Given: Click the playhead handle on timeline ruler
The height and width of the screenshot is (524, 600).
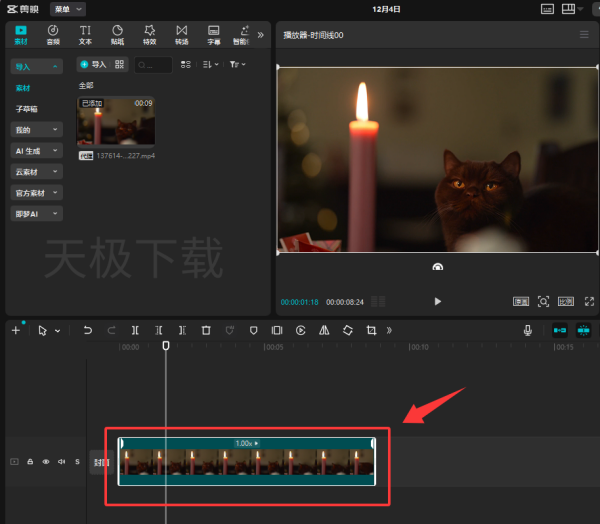Looking at the screenshot, I should [x=166, y=346].
